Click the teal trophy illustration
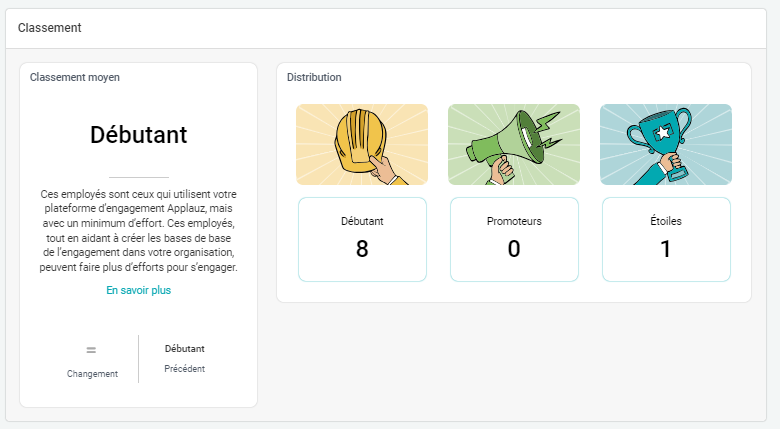The image size is (780, 429). [666, 145]
